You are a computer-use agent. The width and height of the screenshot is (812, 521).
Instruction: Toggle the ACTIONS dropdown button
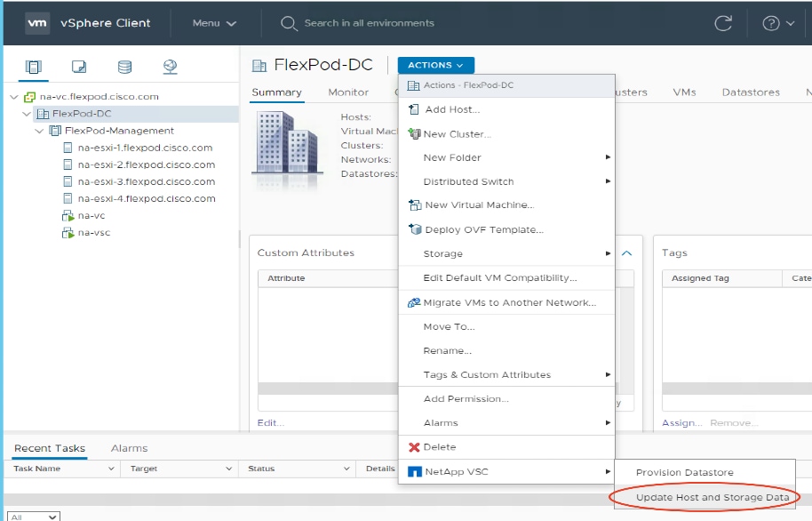click(x=435, y=65)
